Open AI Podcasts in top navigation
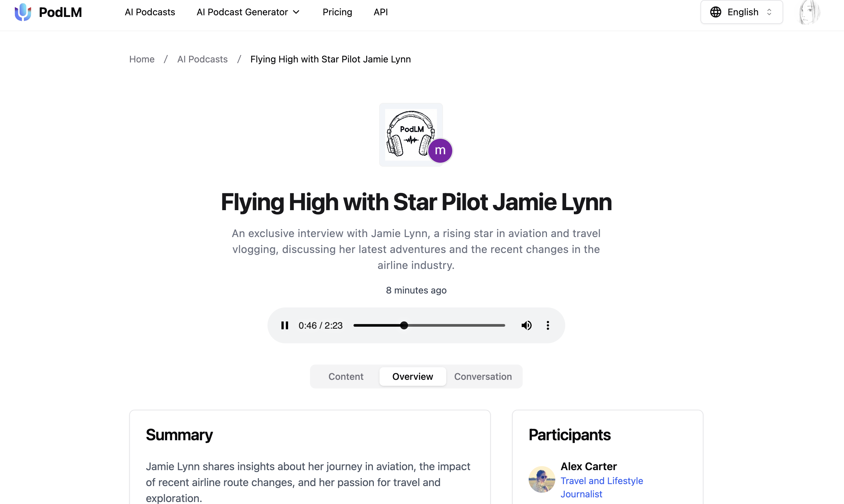The image size is (844, 504). [150, 12]
